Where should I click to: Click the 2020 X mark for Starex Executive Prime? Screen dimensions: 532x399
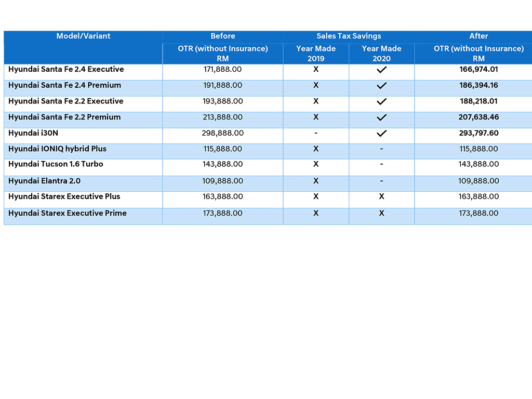point(381,213)
